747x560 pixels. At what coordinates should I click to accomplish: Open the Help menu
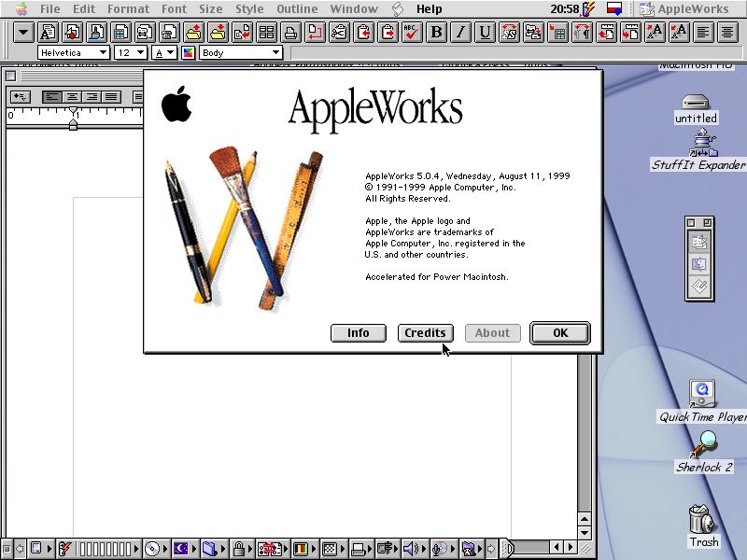click(429, 9)
